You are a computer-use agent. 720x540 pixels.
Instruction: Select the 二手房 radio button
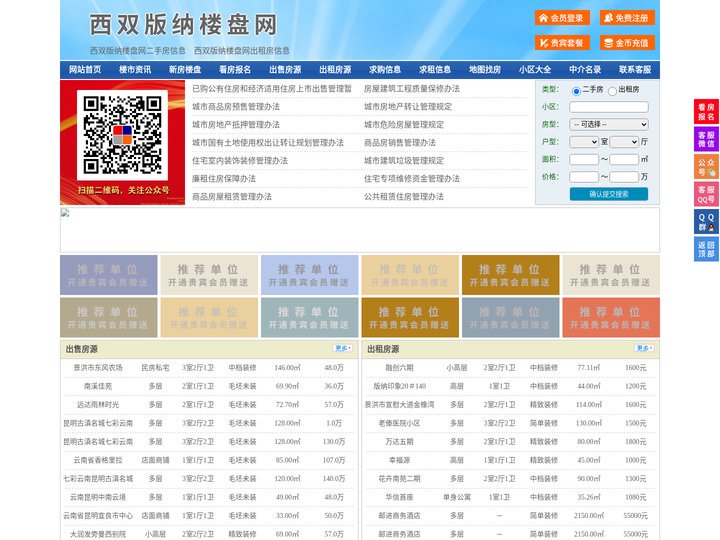[x=576, y=91]
